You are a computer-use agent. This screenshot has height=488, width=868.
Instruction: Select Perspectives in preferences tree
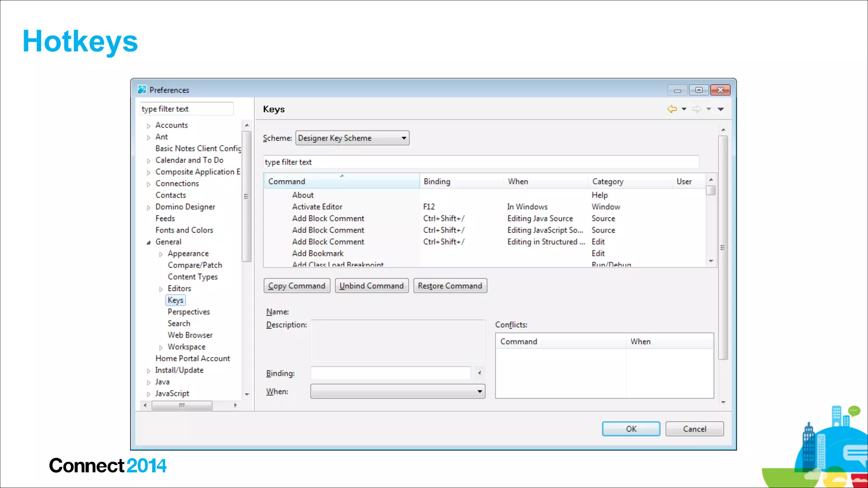click(189, 312)
